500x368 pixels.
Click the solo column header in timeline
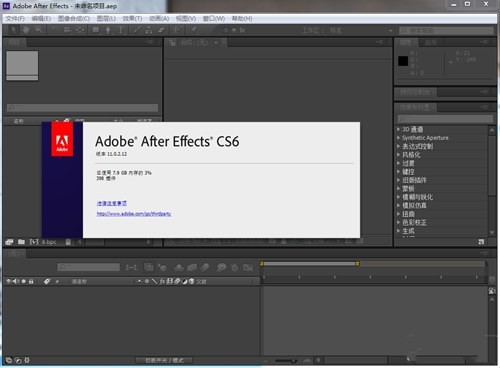click(24, 281)
